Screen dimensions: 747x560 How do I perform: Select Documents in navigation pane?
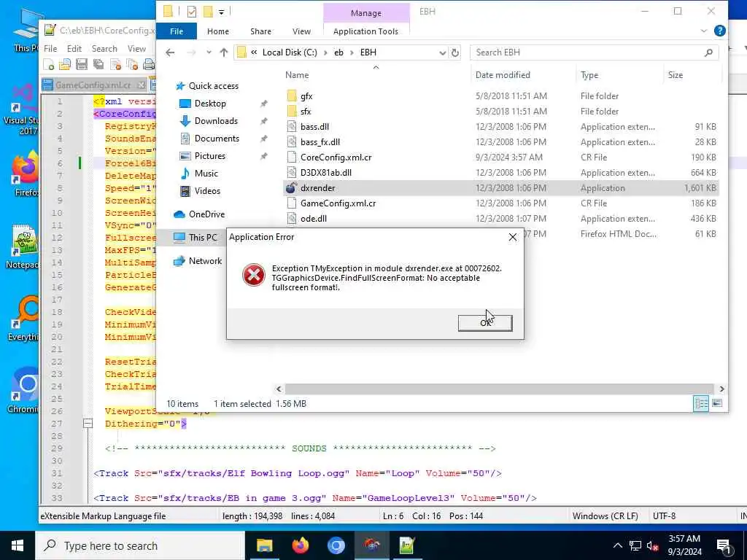(x=217, y=139)
